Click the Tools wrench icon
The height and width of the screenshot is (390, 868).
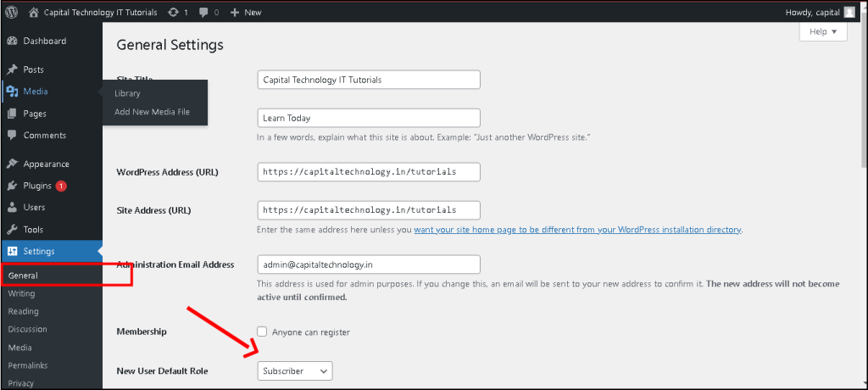click(12, 229)
